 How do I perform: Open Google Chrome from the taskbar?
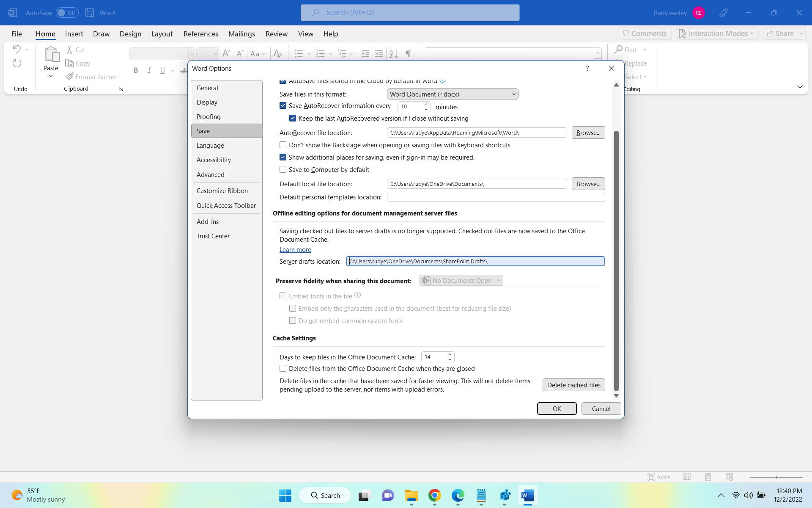click(x=434, y=495)
